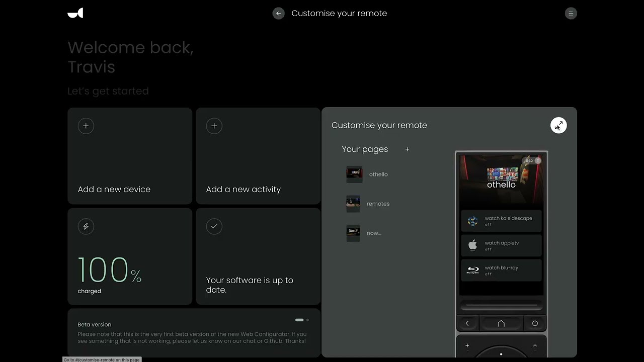Viewport: 644px width, 362px height.
Task: Click the Customise your remote header title
Action: click(x=339, y=14)
